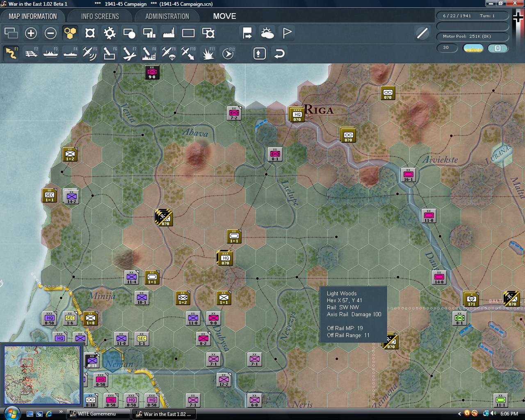Select the 7-2 infantry counter
The width and height of the screenshot is (525, 420).
pyautogui.click(x=234, y=113)
